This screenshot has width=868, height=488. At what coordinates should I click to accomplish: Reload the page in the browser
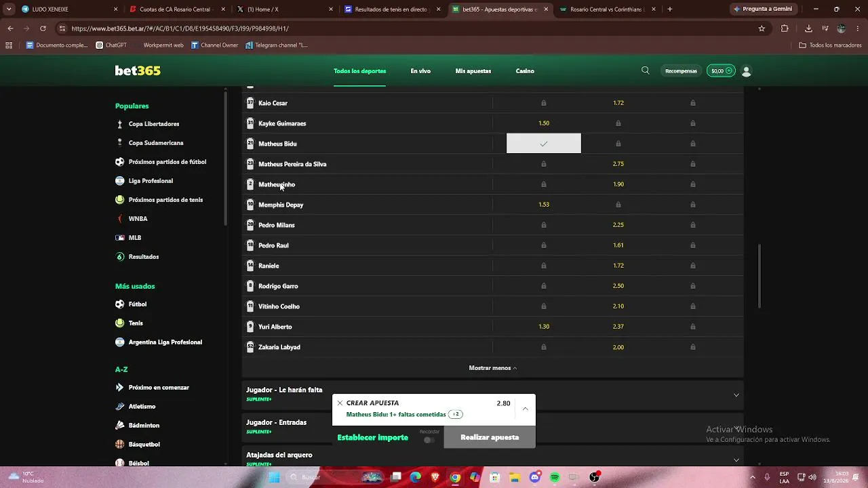click(x=43, y=28)
